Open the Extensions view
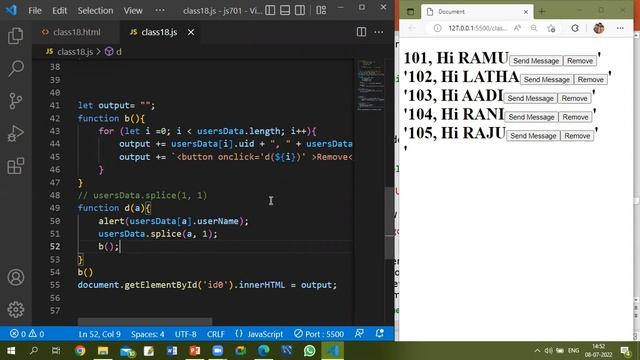Screen dimensions: 640x360 [x=16, y=166]
